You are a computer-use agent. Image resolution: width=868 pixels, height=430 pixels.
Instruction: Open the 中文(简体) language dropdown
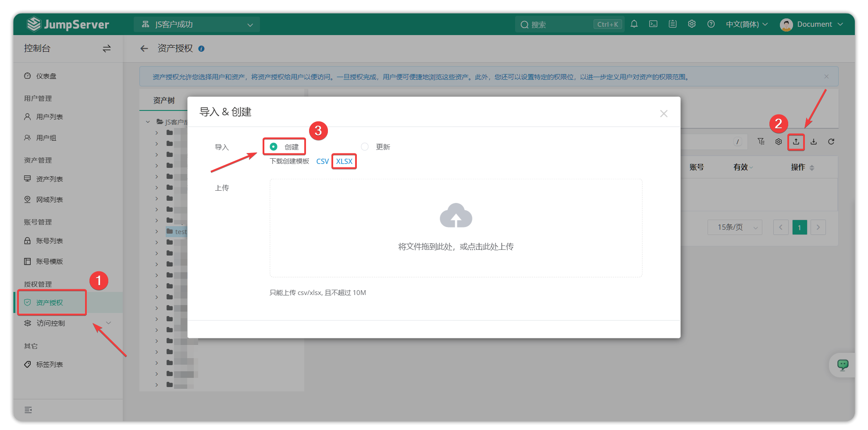coord(747,24)
